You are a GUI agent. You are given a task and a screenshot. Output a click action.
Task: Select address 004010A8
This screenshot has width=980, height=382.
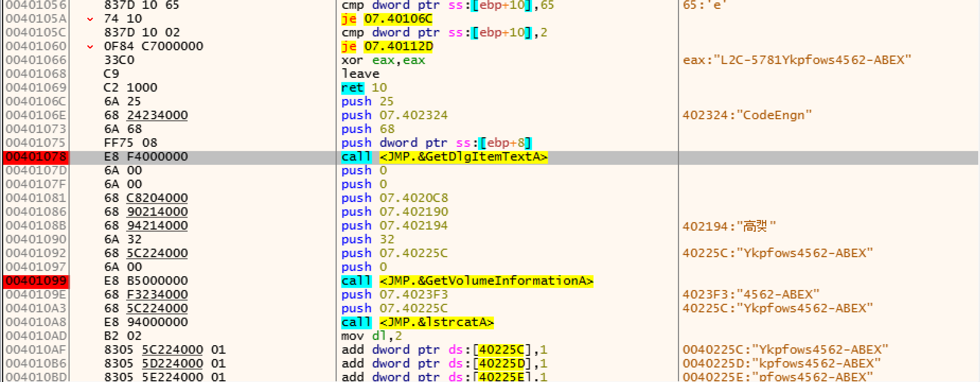pos(36,322)
